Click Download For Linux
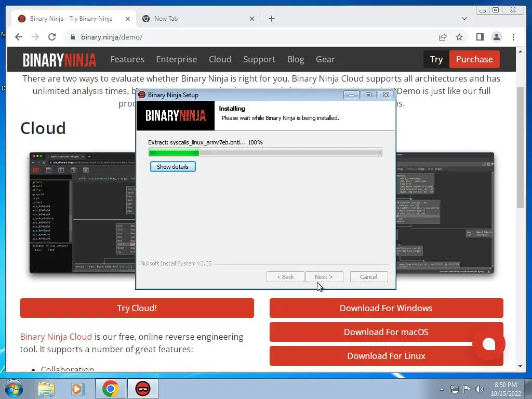Screen dimensions: 532x399 [386, 355]
